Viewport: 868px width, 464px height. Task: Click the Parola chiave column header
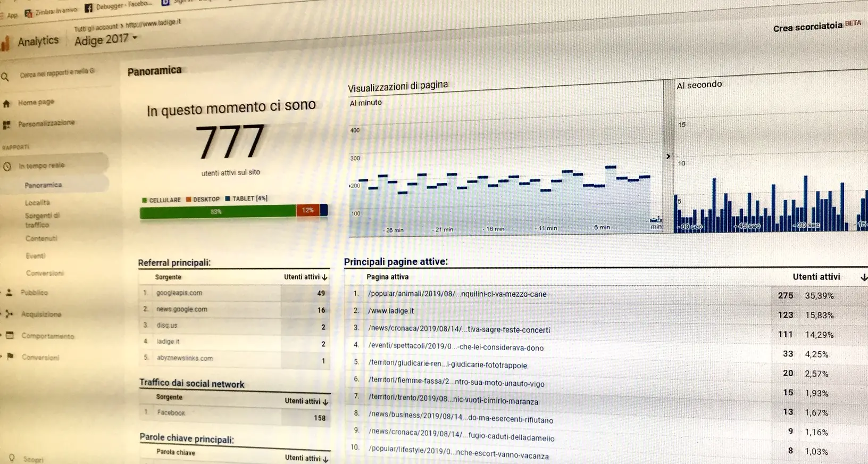(x=176, y=452)
